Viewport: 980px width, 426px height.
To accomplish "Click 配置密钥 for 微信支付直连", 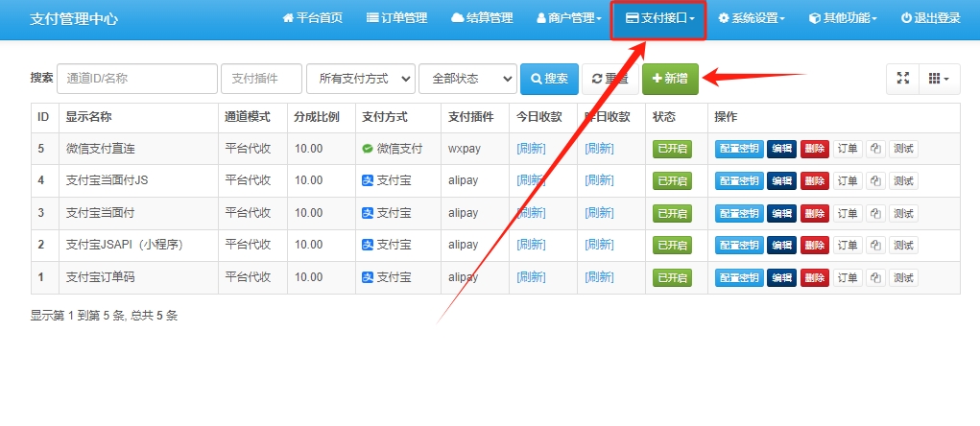I will pos(739,149).
